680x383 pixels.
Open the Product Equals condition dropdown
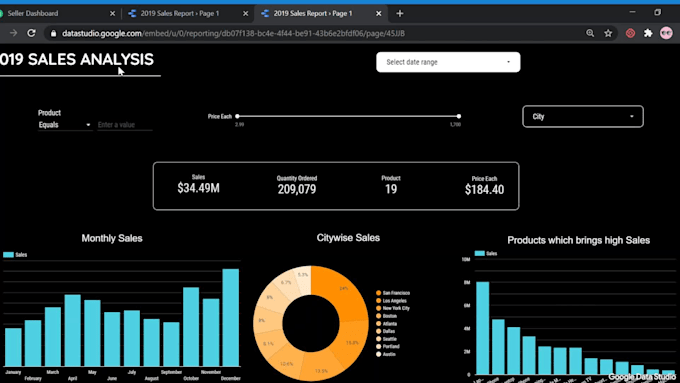(65, 125)
